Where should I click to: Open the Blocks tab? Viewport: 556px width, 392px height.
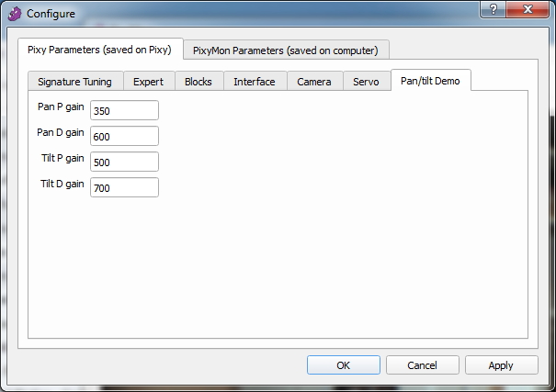pyautogui.click(x=199, y=82)
